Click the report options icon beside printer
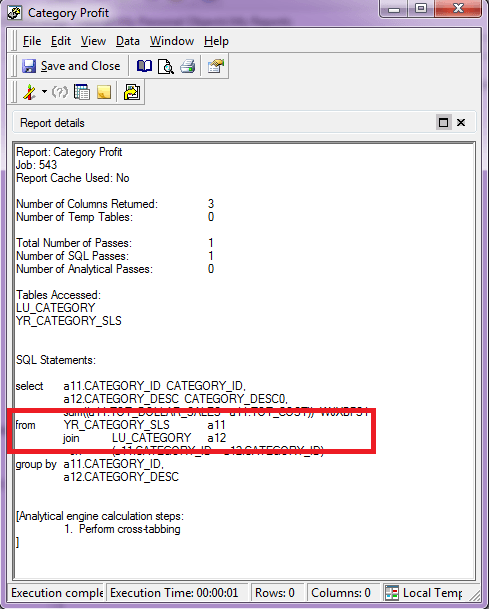The image size is (489, 609). pos(216,66)
